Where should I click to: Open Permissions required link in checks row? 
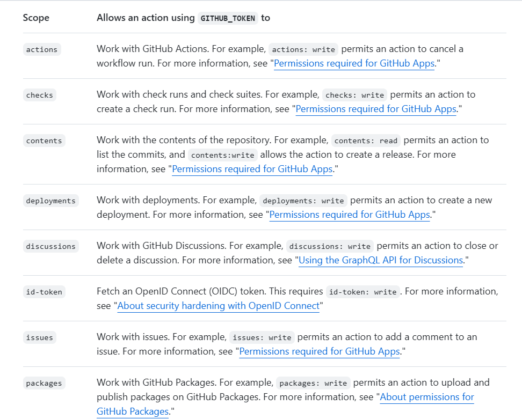pos(376,109)
